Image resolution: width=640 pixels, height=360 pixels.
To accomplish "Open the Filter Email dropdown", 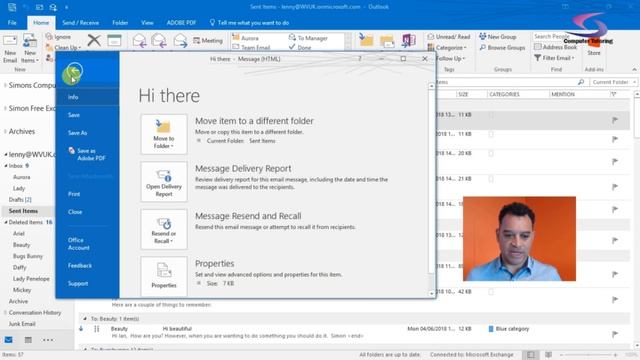I will (554, 58).
